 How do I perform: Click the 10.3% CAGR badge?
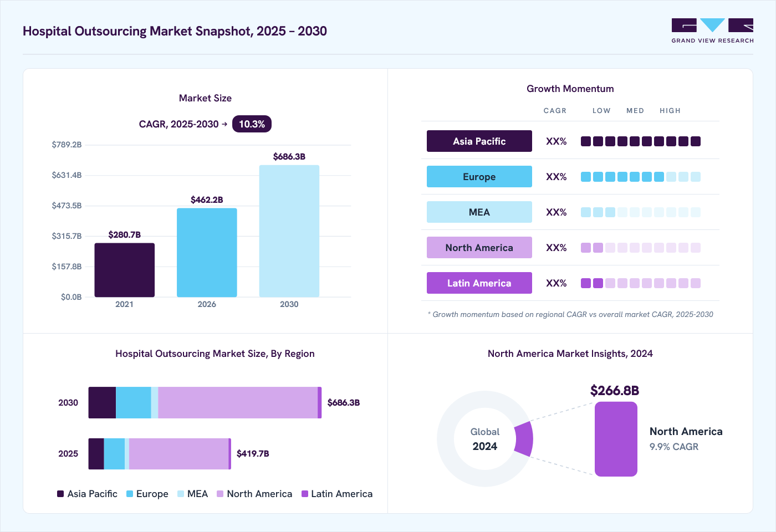click(252, 124)
